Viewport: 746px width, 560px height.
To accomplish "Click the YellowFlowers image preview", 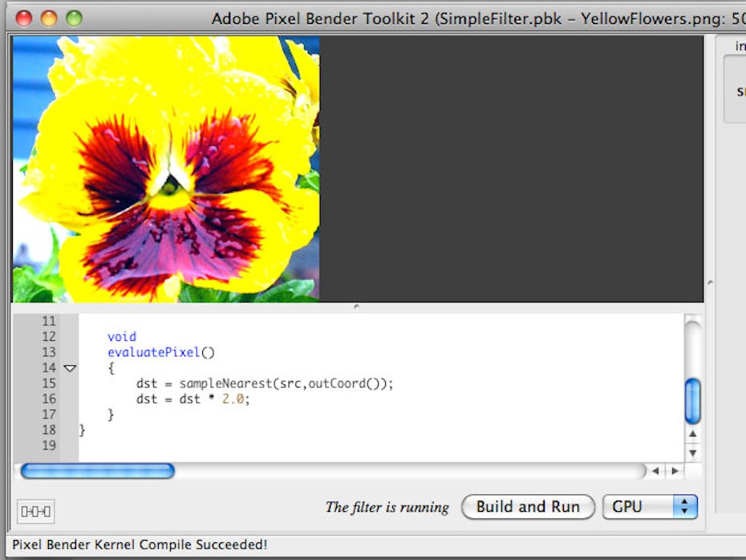I will (x=165, y=169).
